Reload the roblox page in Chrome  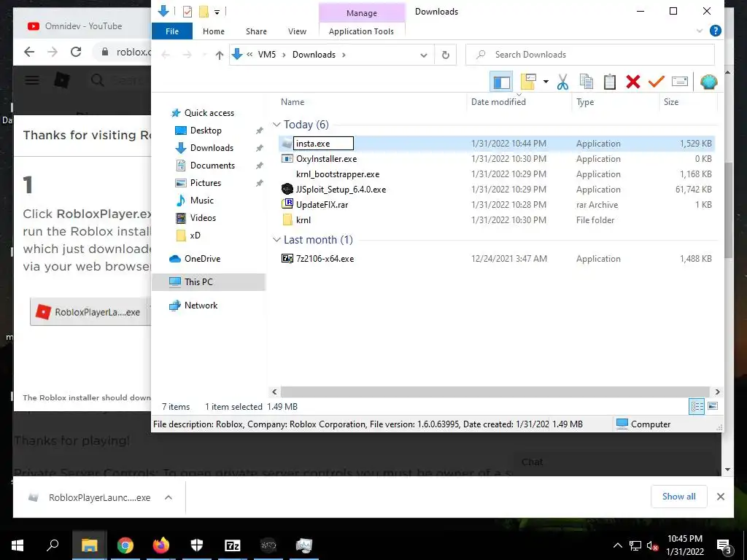76,52
